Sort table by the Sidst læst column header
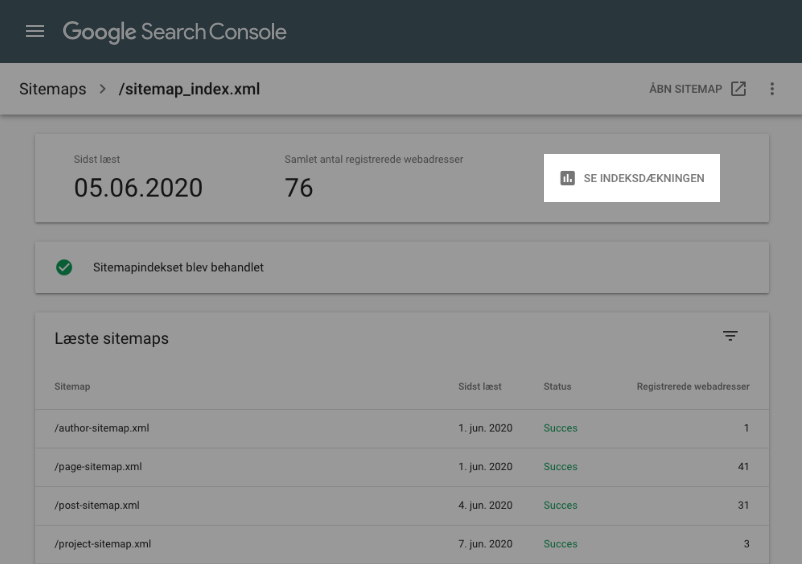802x564 pixels. 480,387
